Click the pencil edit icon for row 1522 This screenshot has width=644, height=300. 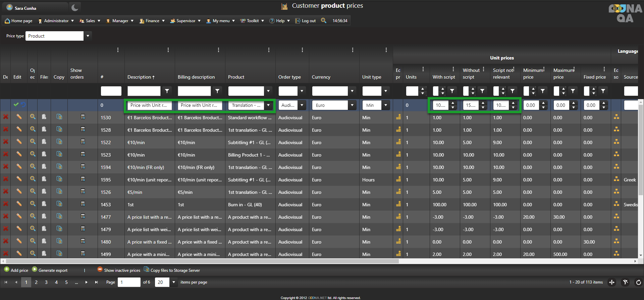coord(19,142)
